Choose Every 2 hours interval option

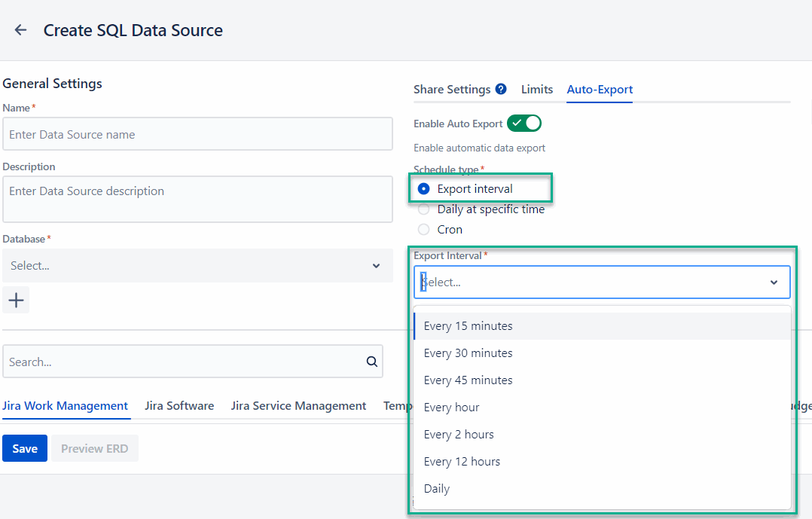point(459,435)
